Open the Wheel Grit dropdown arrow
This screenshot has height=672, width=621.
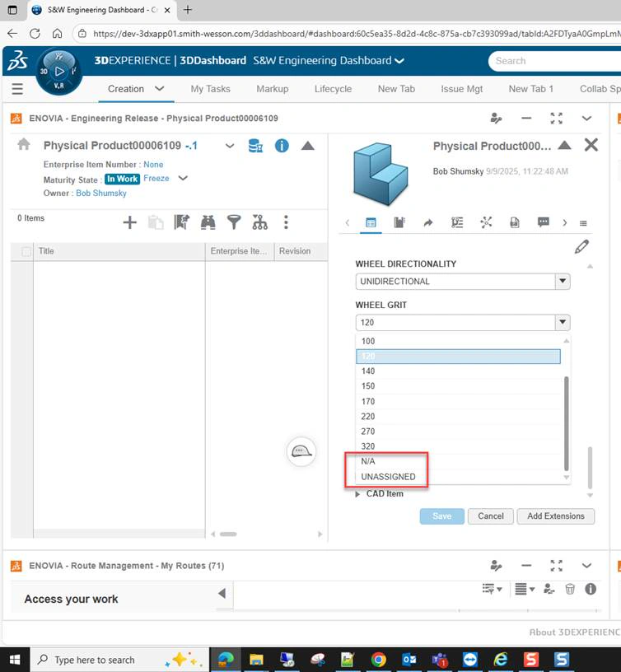(563, 322)
